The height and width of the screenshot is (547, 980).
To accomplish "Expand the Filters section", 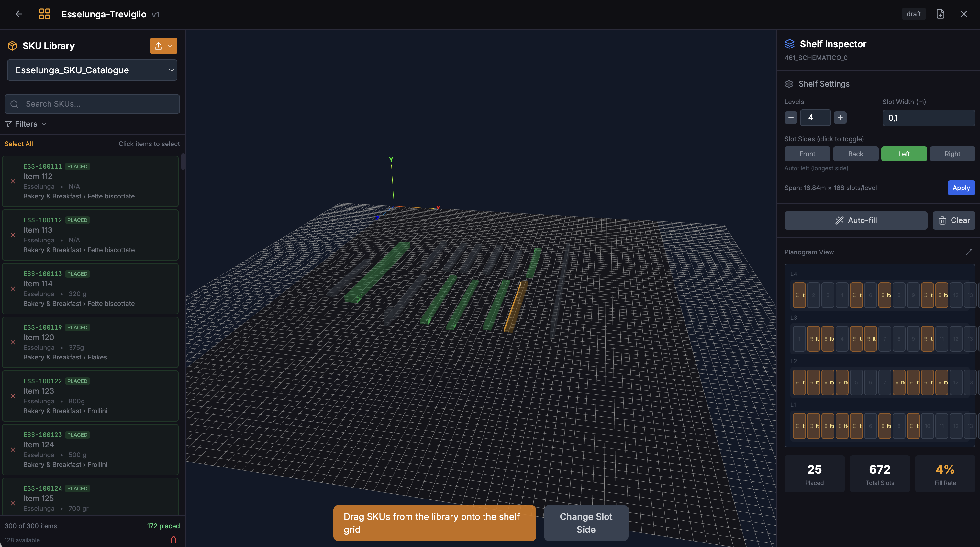I will click(x=25, y=124).
